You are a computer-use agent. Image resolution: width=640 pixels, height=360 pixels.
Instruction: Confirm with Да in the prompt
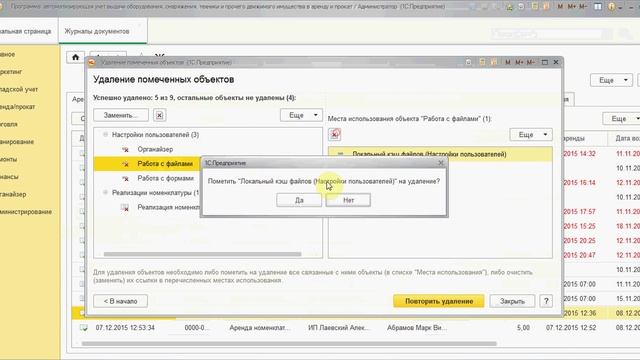(x=299, y=200)
